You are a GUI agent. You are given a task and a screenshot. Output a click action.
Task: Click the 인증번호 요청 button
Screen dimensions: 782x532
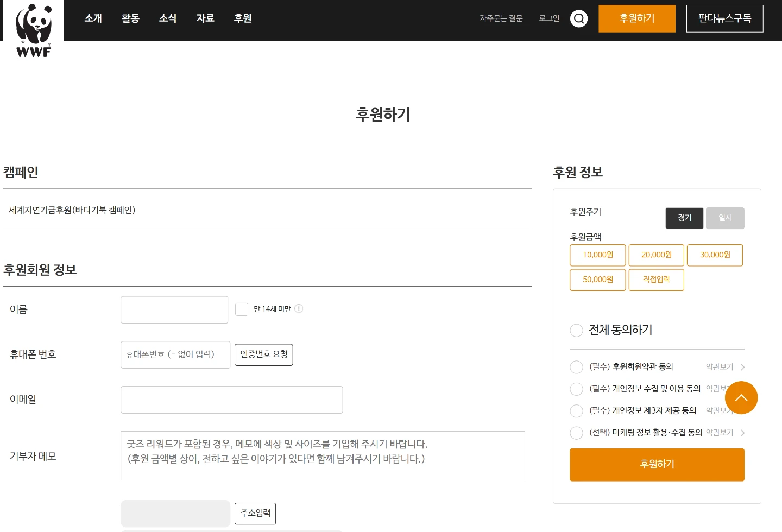(264, 354)
